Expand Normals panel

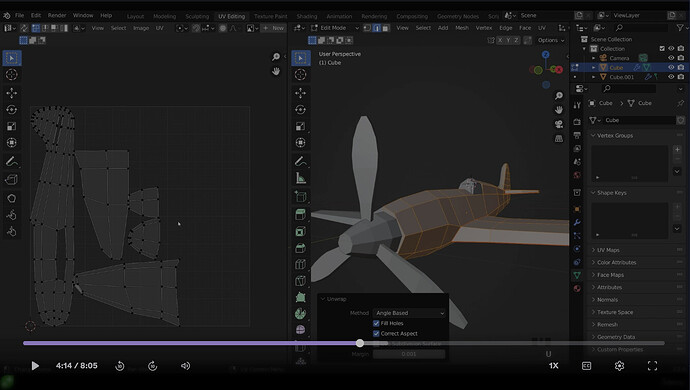607,300
